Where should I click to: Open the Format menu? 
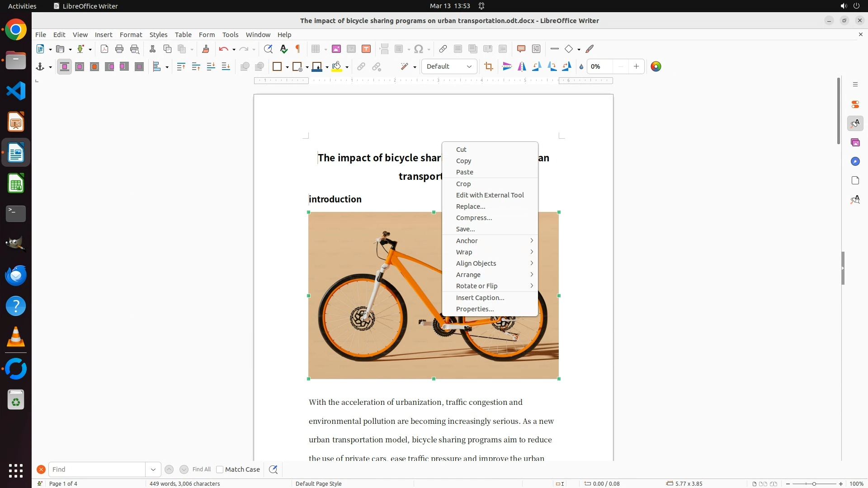pos(131,34)
